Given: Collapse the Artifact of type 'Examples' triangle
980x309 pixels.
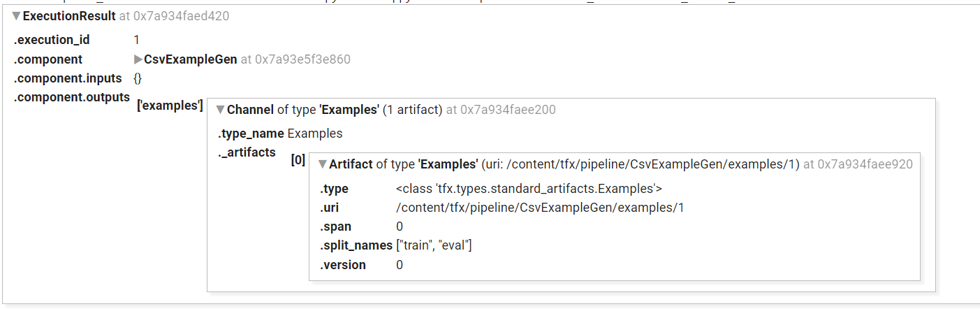Looking at the screenshot, I should (x=323, y=164).
